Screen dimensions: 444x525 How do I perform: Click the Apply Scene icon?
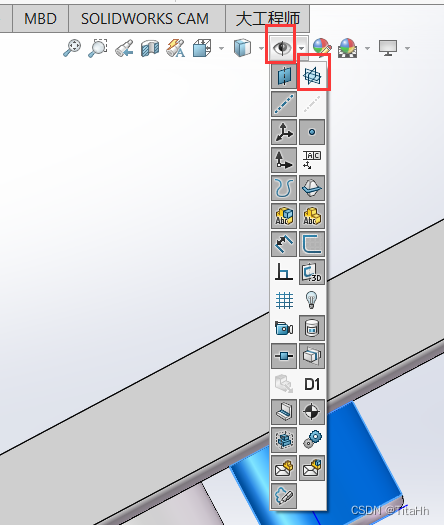click(x=347, y=48)
